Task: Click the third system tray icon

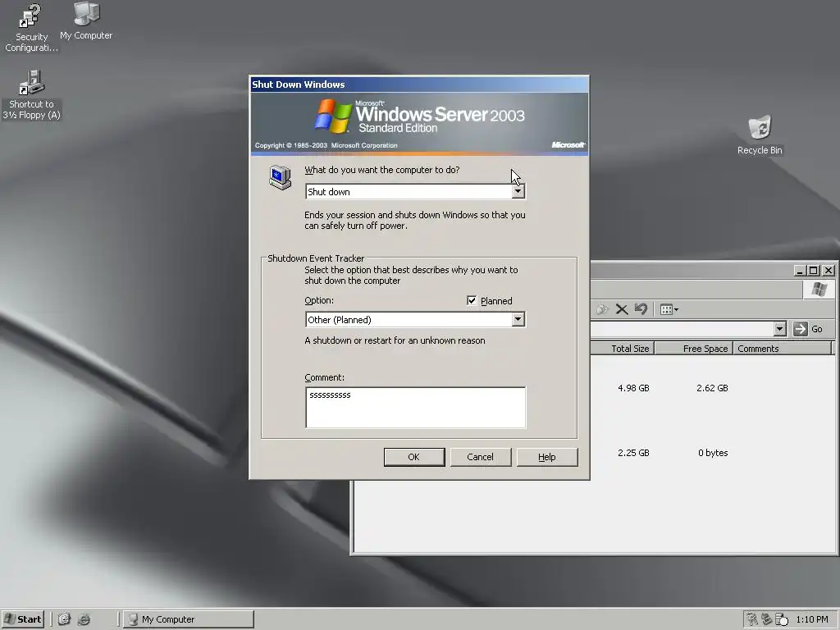Action: [x=782, y=619]
